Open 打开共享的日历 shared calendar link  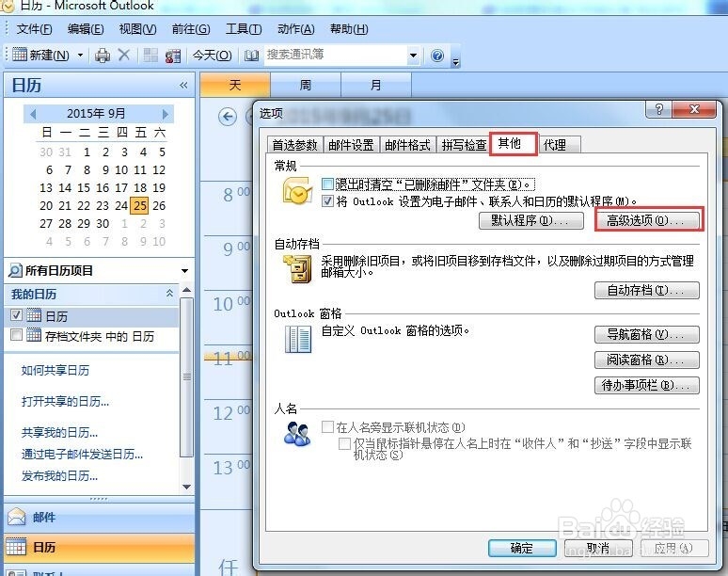coord(65,401)
